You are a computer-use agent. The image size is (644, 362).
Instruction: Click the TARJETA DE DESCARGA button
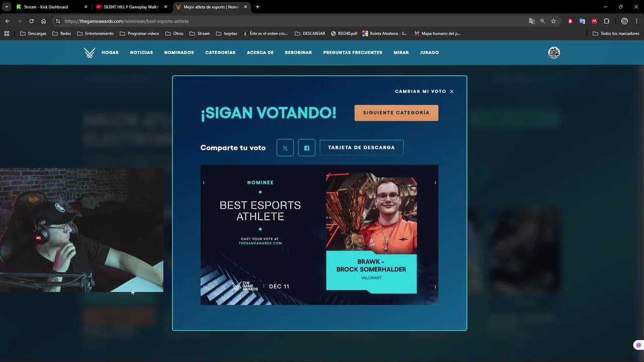pos(361,148)
